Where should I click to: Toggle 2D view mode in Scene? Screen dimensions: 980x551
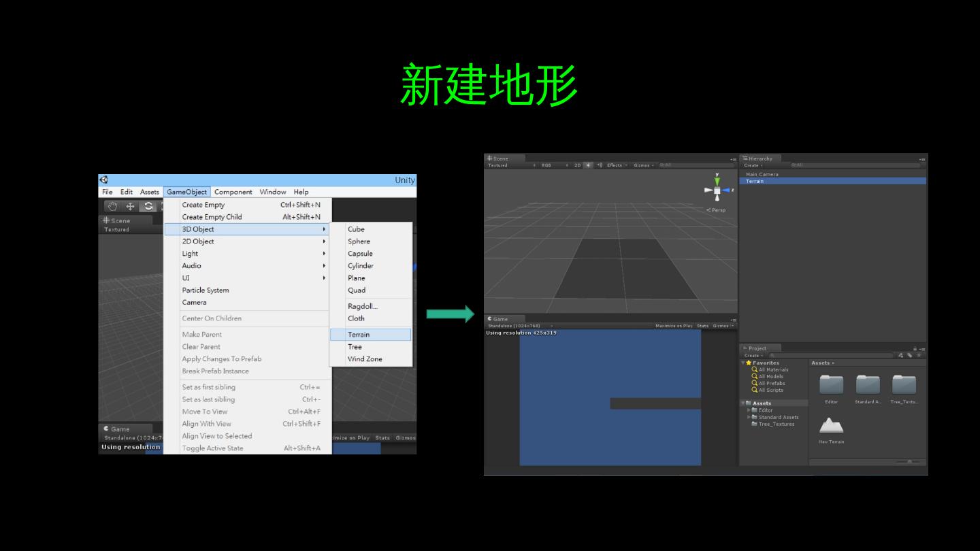577,165
